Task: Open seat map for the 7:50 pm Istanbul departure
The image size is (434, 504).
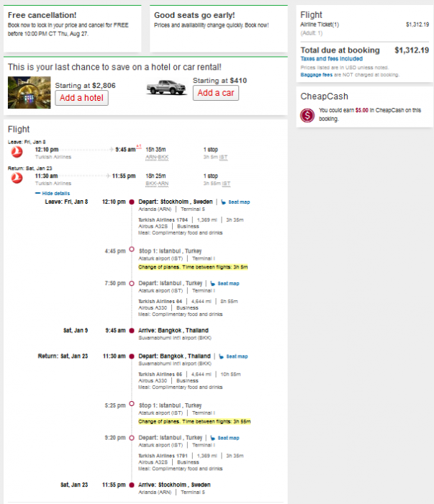Action: point(227,283)
